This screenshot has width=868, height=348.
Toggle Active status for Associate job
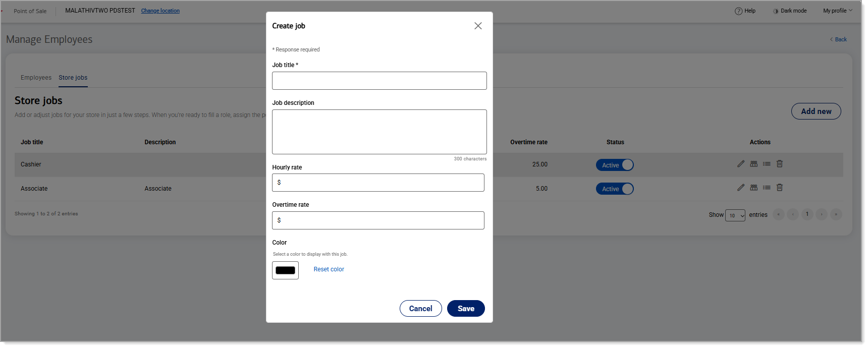coord(615,189)
